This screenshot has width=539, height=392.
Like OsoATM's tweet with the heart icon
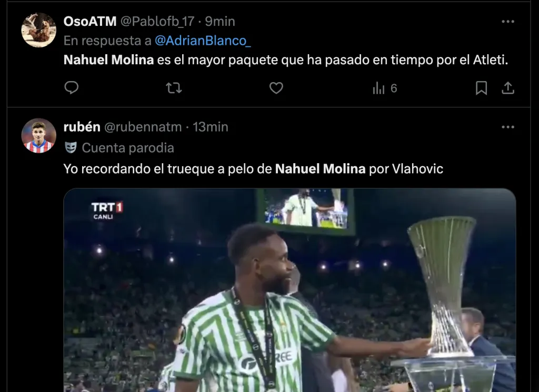[x=276, y=88]
